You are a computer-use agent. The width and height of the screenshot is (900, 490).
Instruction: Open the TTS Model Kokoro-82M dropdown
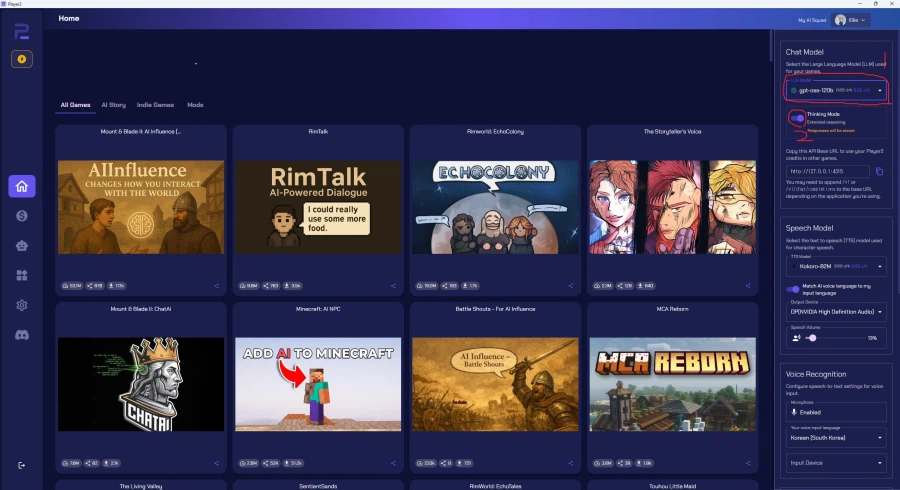835,267
